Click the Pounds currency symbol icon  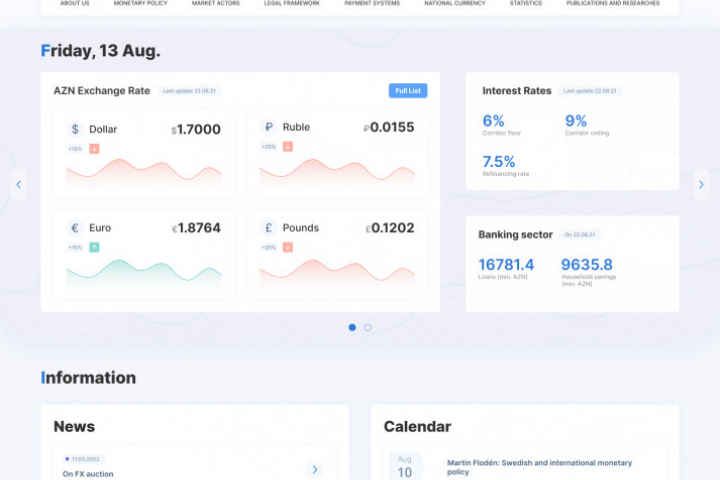tap(269, 228)
